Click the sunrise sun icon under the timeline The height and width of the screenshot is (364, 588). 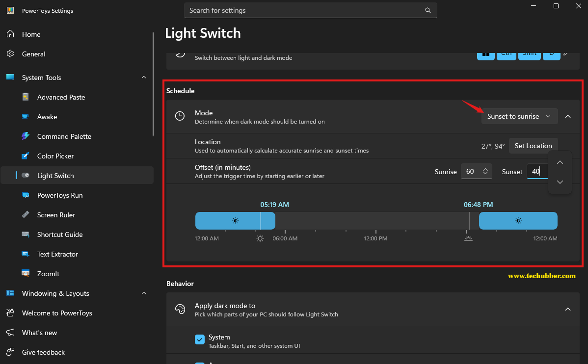tap(260, 238)
